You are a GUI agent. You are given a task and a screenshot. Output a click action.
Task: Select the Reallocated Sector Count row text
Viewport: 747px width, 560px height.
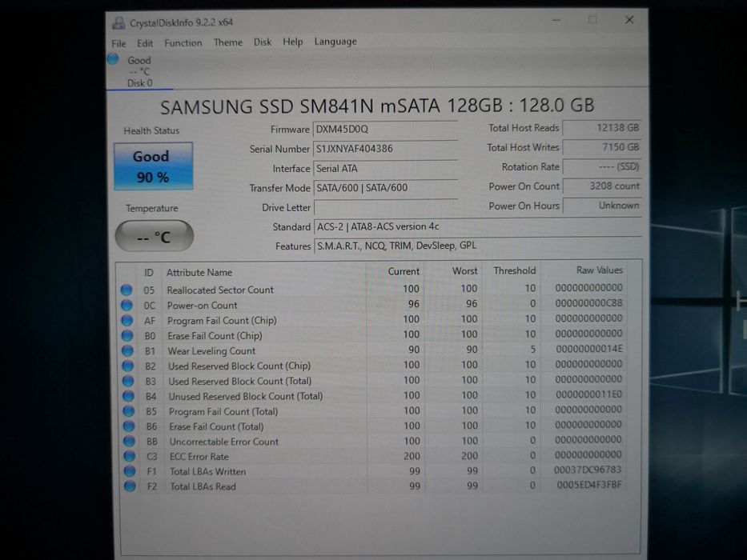220,290
